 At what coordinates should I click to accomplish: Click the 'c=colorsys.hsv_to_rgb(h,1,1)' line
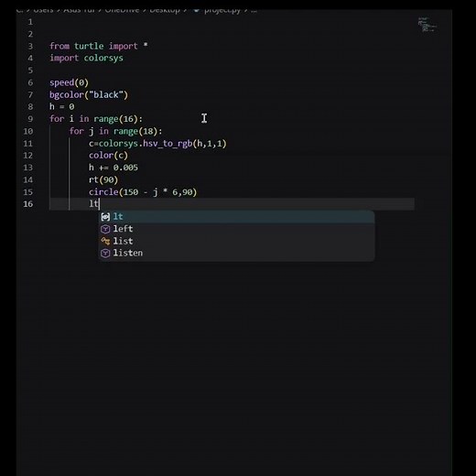157,144
